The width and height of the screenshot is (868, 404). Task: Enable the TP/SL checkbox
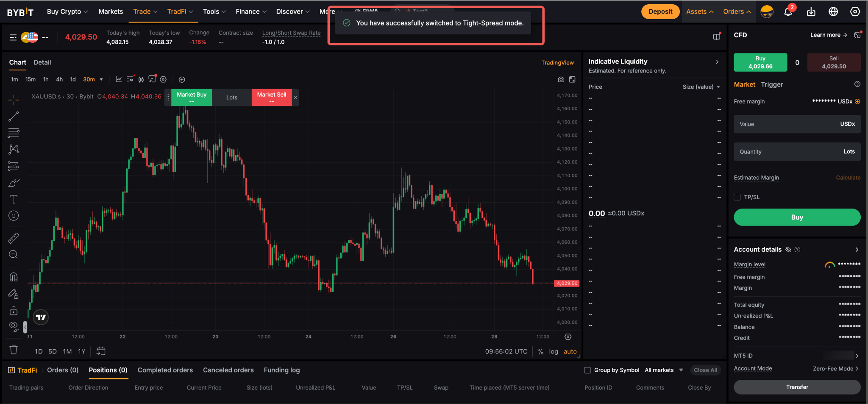pos(737,197)
